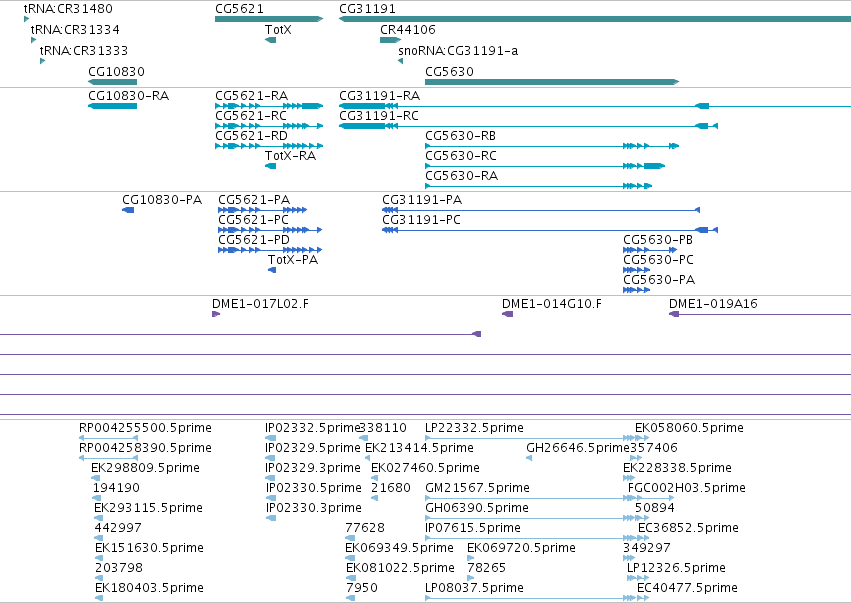Select transcript CG5630-RC

(x=545, y=166)
